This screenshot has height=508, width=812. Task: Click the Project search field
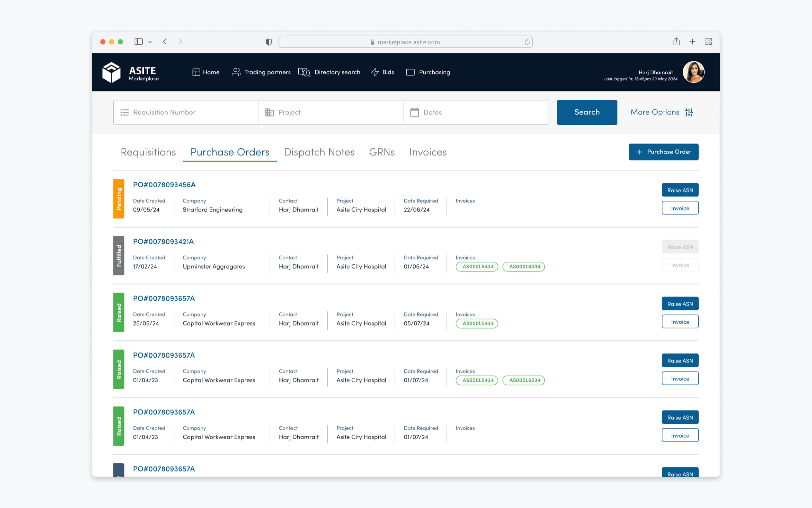[330, 112]
